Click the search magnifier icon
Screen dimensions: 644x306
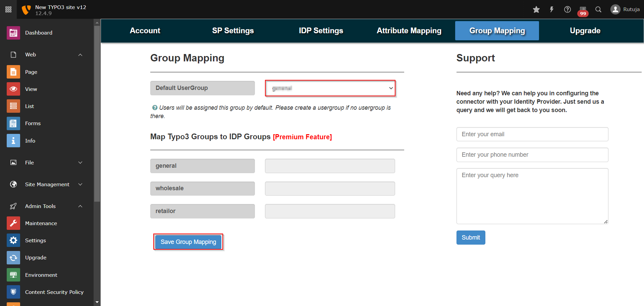coord(598,9)
